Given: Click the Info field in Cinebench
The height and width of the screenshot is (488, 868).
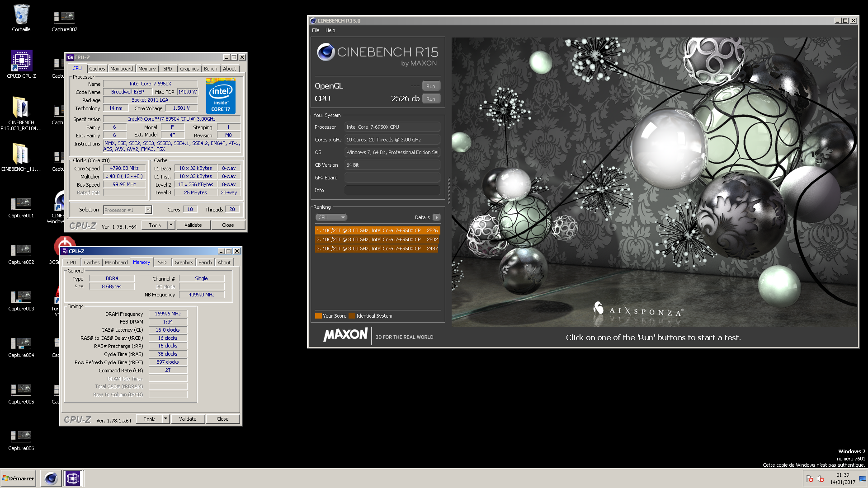Looking at the screenshot, I should pos(392,190).
